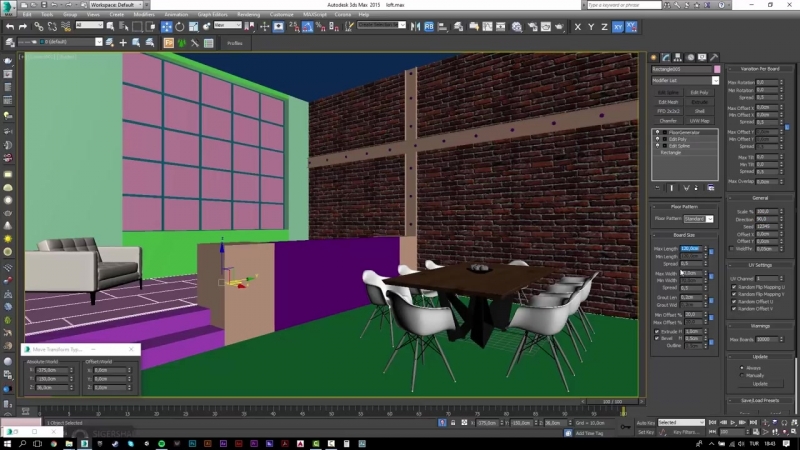The width and height of the screenshot is (800, 450).
Task: Open the Corona menu
Action: [342, 15]
